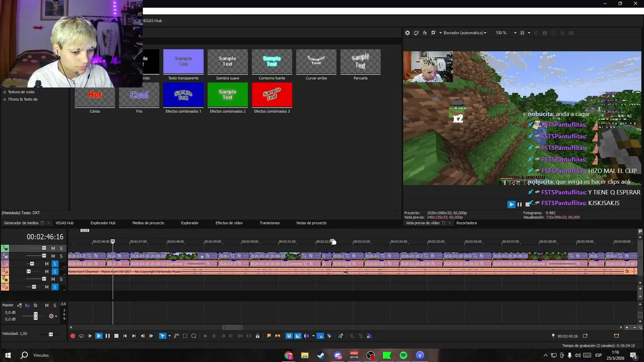Image resolution: width=644 pixels, height=362 pixels.
Task: Switch to Efectos de vídeo tab
Action: click(x=229, y=223)
